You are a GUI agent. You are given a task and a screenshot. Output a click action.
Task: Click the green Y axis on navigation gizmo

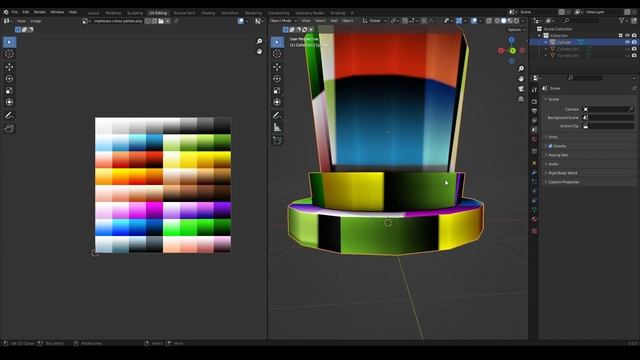pos(513,51)
